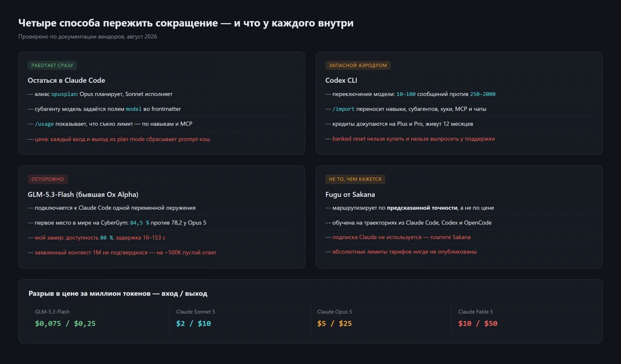This screenshot has width=621, height=364.
Task: Click the red price '$10 / $50'
Action: 478,323
